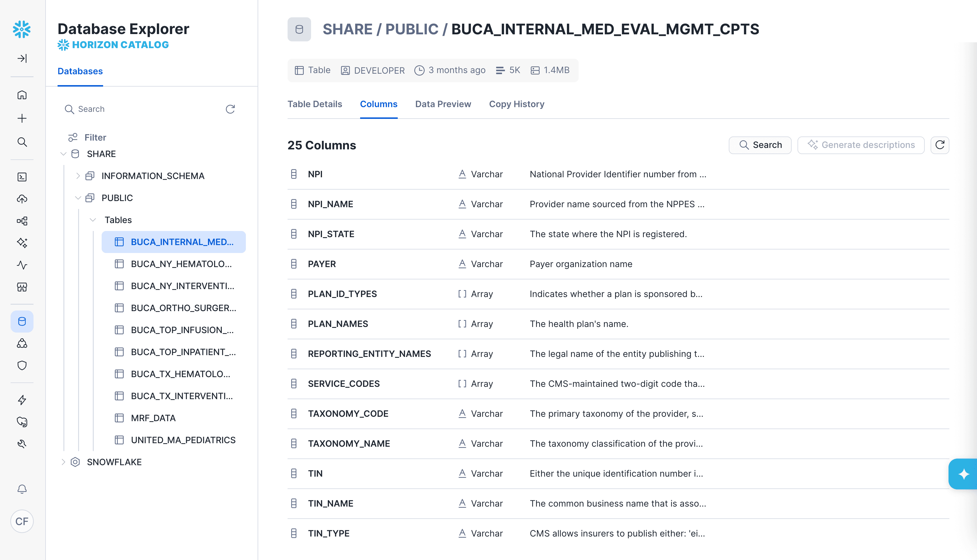977x560 pixels.
Task: Expand the INFORMATION_SCHEMA schema
Action: 78,176
